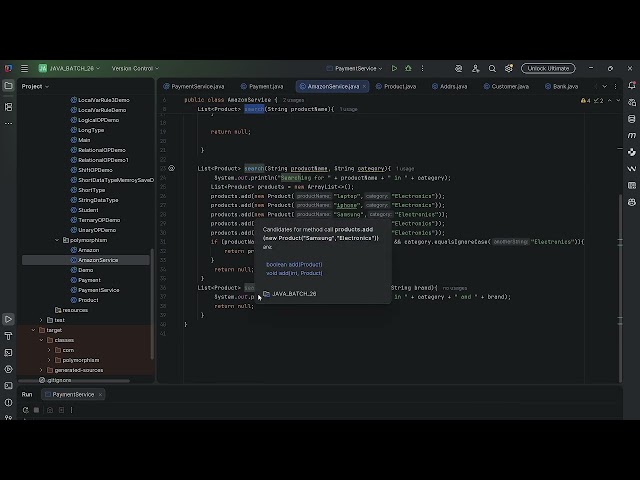Open the Problems tool window
This screenshot has width=640, height=480.
(x=8, y=402)
